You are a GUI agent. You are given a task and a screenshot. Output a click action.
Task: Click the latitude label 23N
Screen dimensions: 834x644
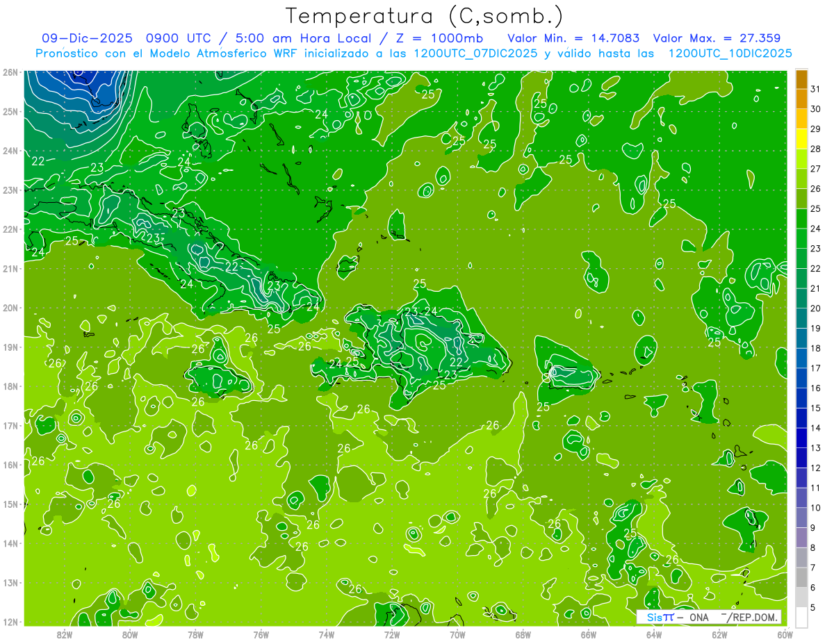tap(10, 190)
